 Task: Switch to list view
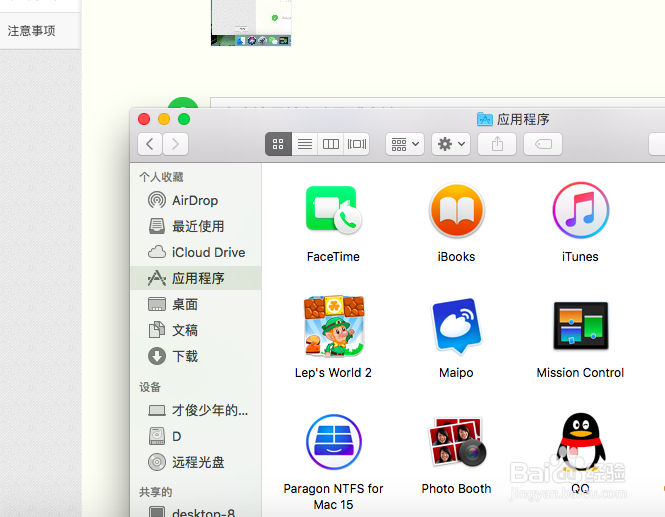point(305,144)
